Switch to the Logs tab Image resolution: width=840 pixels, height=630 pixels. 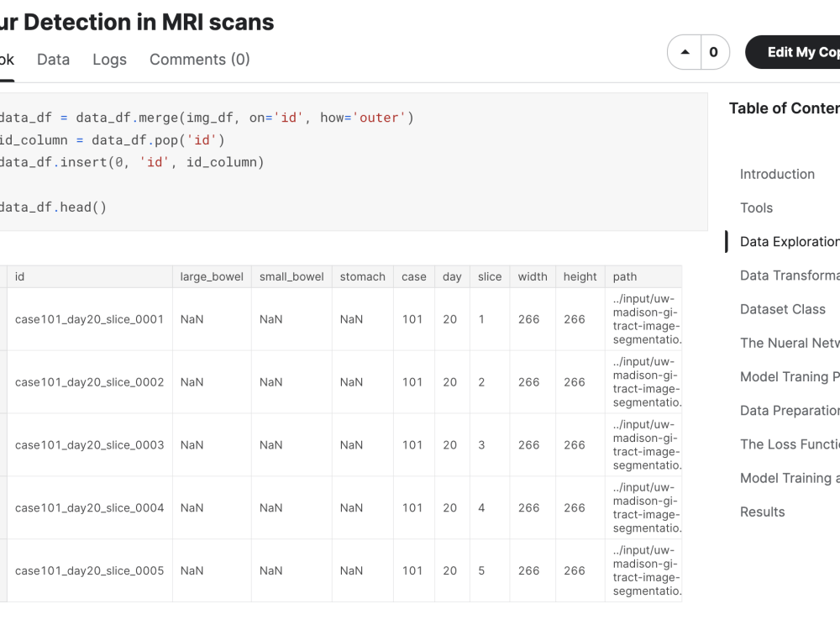click(109, 59)
